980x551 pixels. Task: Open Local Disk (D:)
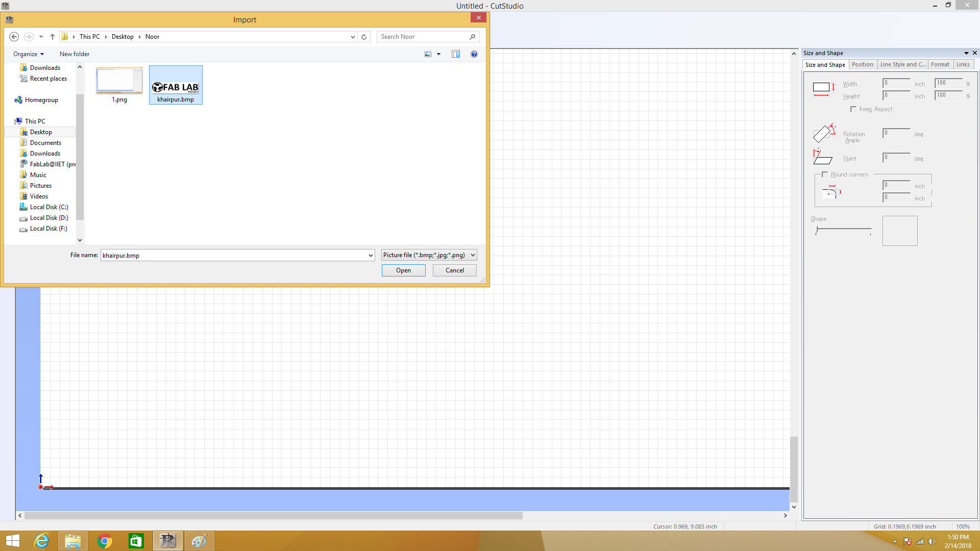48,218
